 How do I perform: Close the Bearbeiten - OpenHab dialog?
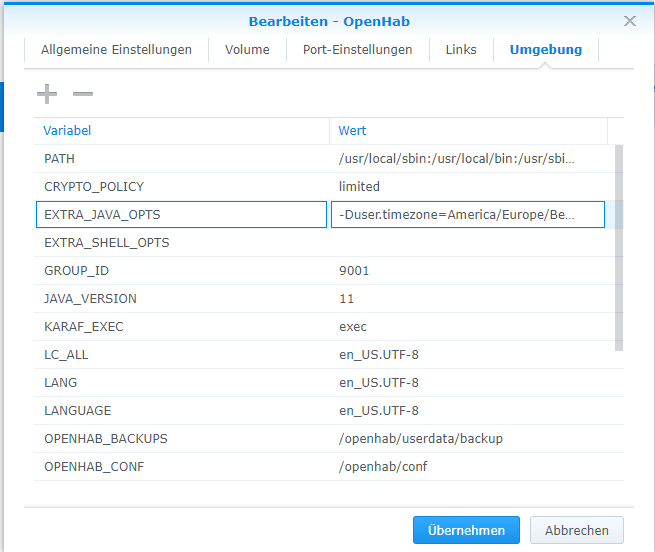pyautogui.click(x=630, y=21)
